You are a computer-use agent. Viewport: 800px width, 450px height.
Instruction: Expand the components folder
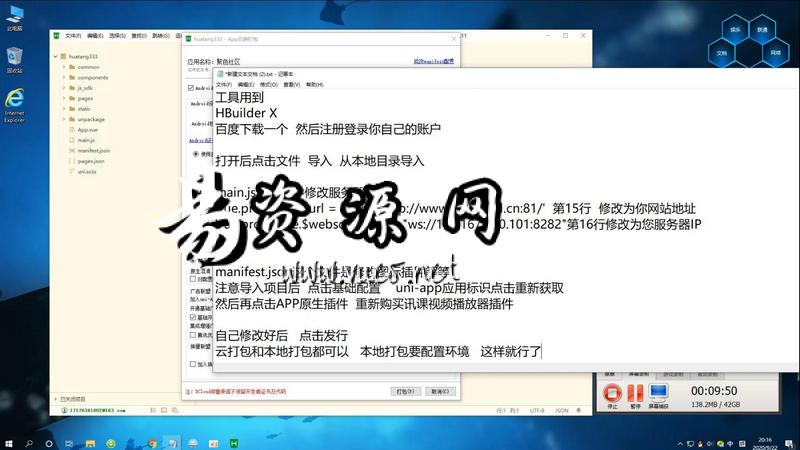(x=64, y=78)
